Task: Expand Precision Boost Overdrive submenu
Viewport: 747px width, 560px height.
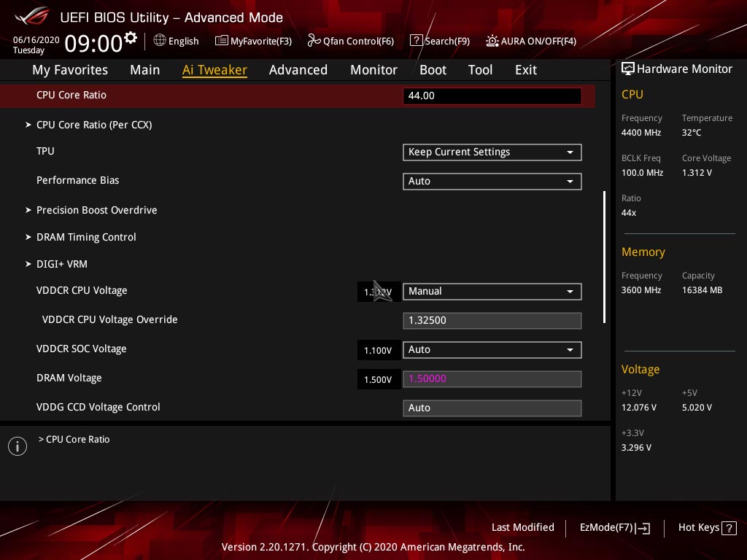Action: (91, 210)
